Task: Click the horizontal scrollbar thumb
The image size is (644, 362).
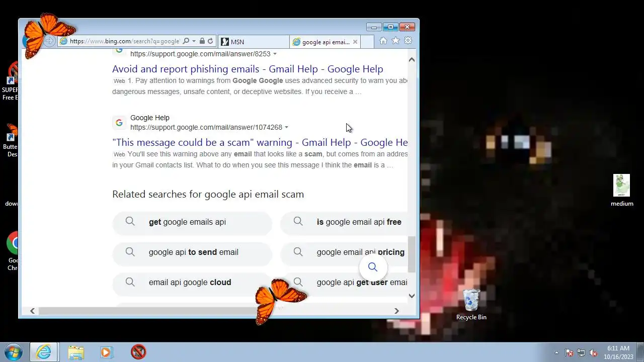Action: pos(149,311)
